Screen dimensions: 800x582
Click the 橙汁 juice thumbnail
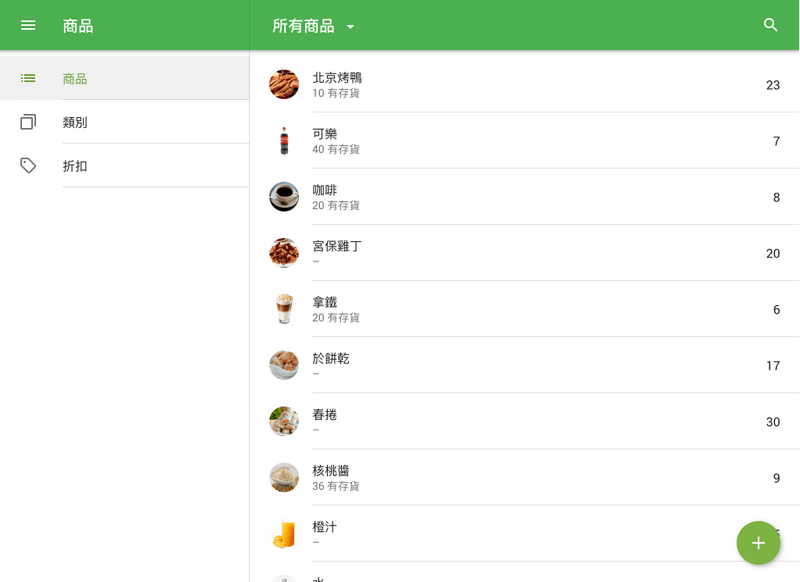(x=283, y=533)
